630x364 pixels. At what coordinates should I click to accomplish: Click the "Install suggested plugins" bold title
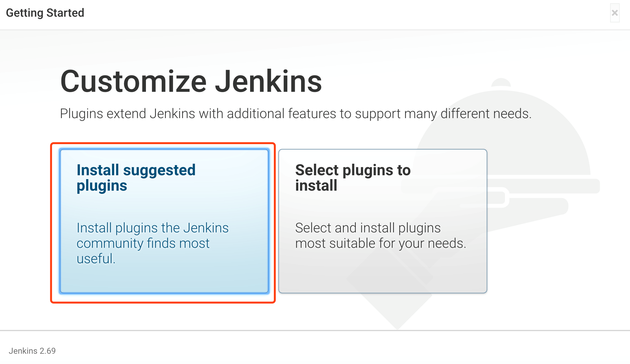(136, 178)
